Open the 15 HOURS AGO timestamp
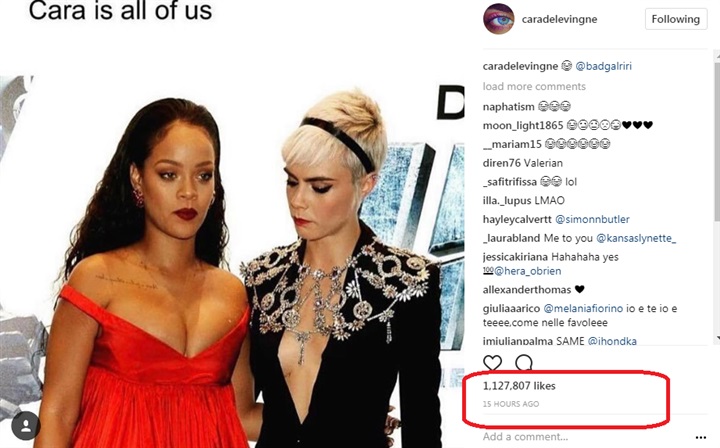This screenshot has height=448, width=720. (511, 404)
